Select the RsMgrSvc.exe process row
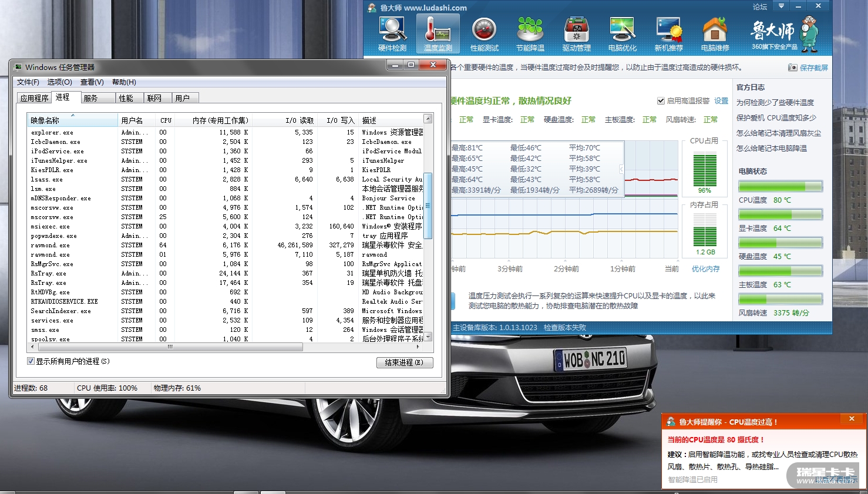 (x=226, y=264)
